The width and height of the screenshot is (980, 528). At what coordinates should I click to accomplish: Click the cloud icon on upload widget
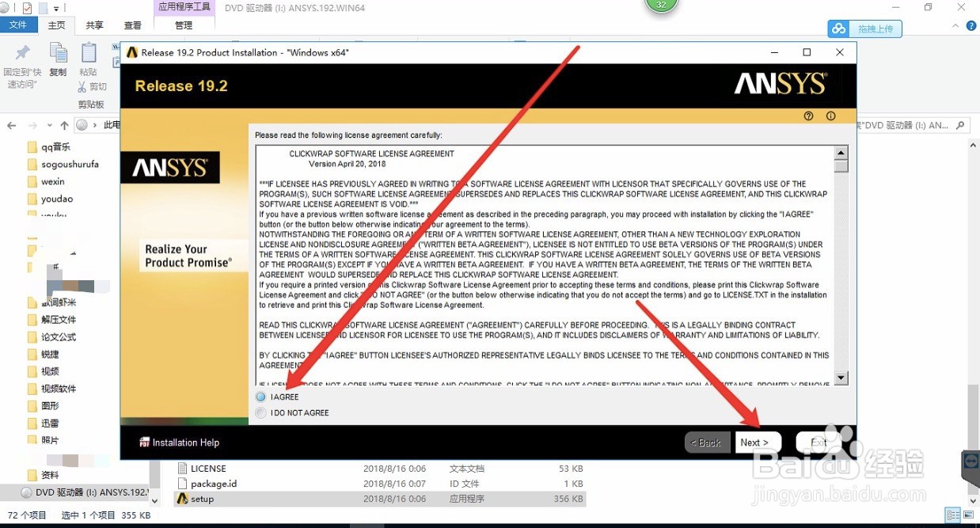point(838,28)
